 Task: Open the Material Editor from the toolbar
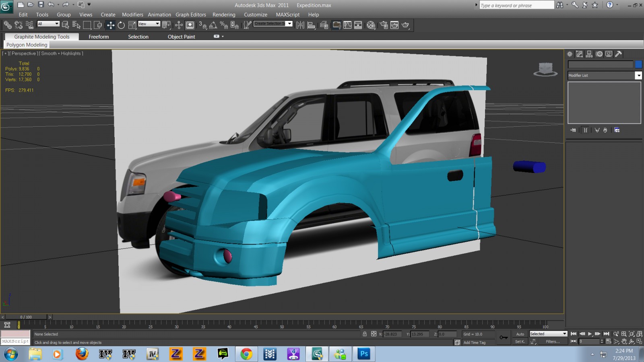coord(371,25)
